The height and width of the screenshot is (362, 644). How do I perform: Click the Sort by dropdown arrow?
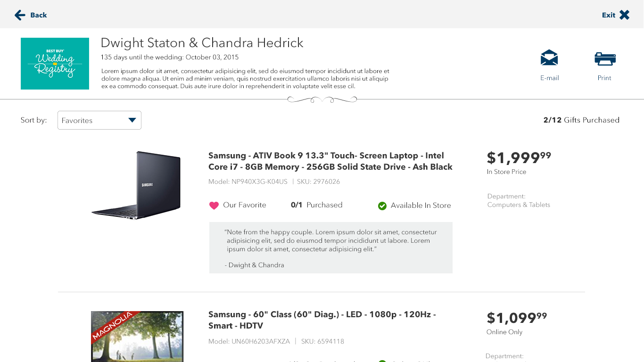132,120
